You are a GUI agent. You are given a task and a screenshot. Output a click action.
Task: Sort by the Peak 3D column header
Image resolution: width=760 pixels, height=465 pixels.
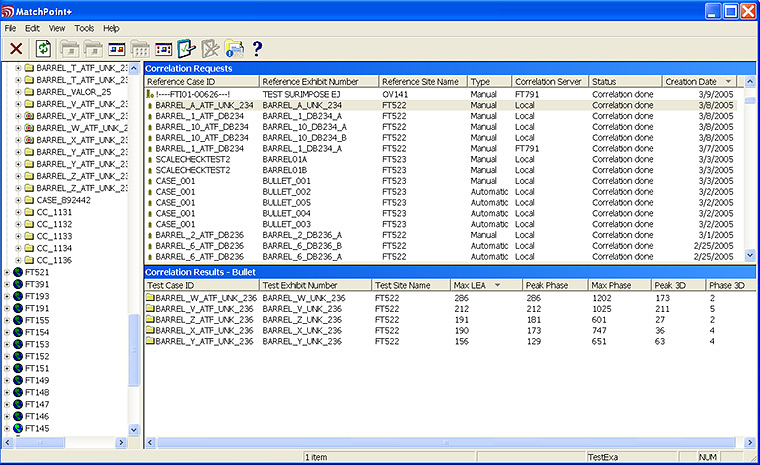tap(678, 285)
